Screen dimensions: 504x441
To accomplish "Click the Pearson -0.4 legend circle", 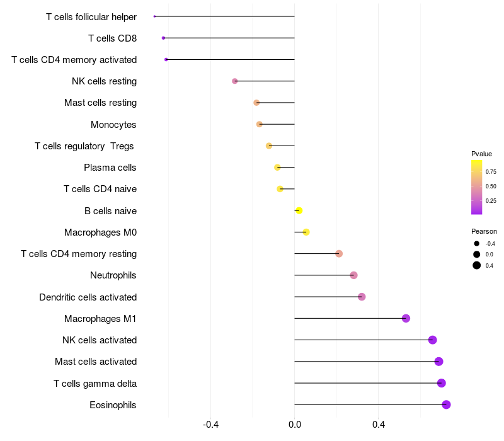I will [x=476, y=244].
